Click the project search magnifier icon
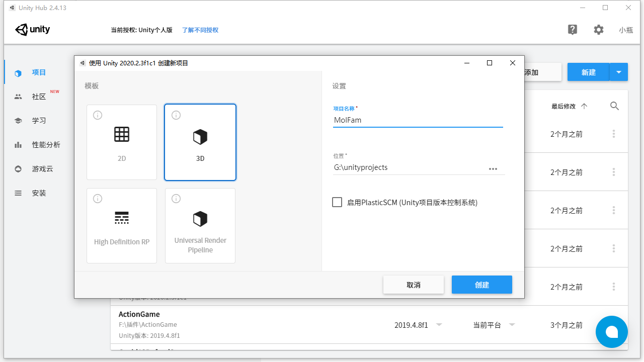644x362 pixels. click(614, 106)
